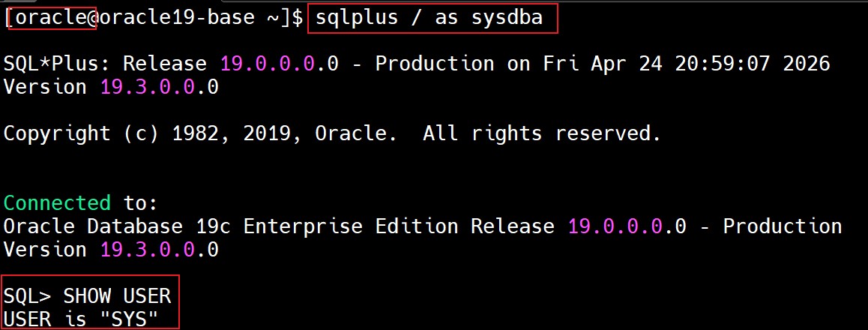Click the first 'Version 19.3.0.0.0' line
The height and width of the screenshot is (330, 868).
coord(111,87)
